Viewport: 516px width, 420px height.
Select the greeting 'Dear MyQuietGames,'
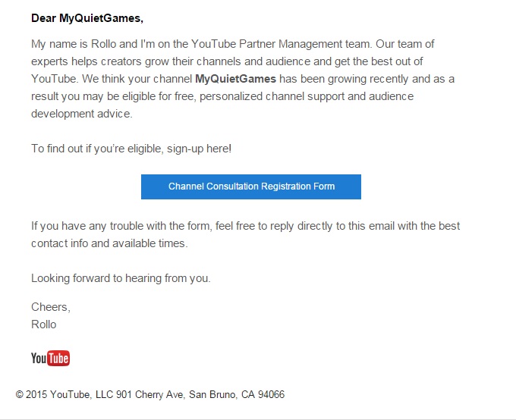(87, 18)
